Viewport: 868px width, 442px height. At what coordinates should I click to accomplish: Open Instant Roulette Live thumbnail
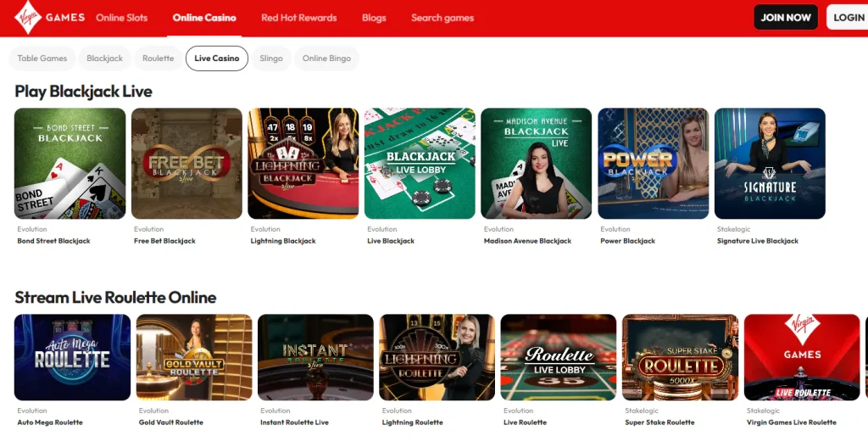pos(315,357)
